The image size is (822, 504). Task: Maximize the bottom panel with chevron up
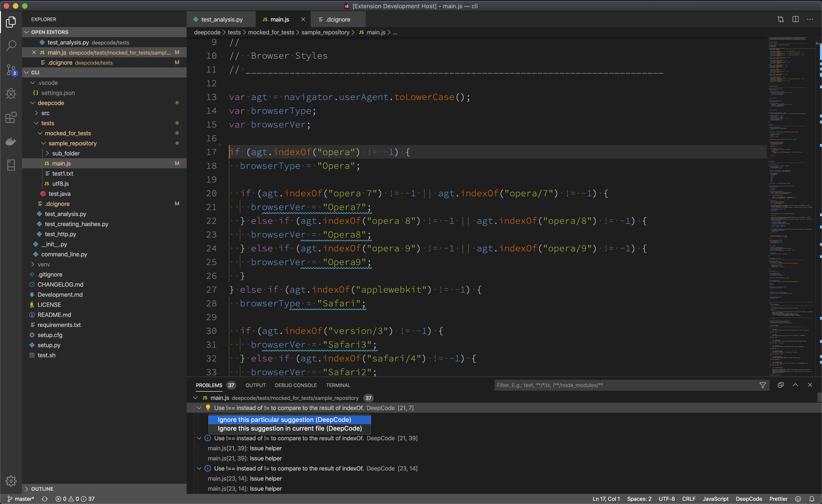coord(795,385)
